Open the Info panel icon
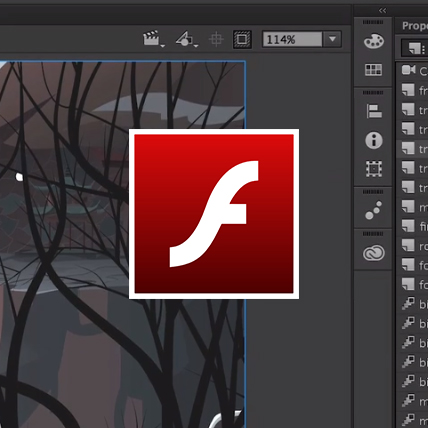The height and width of the screenshot is (428, 428). 374,140
